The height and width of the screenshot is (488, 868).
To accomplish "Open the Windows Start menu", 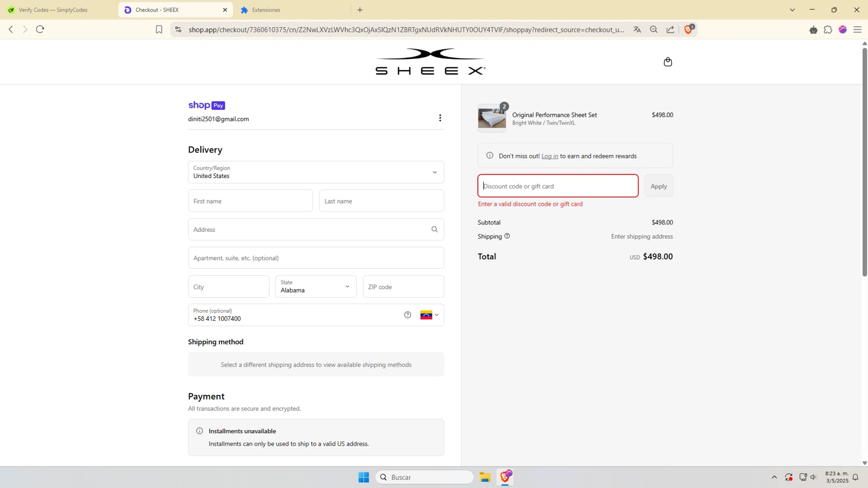I will tap(363, 477).
